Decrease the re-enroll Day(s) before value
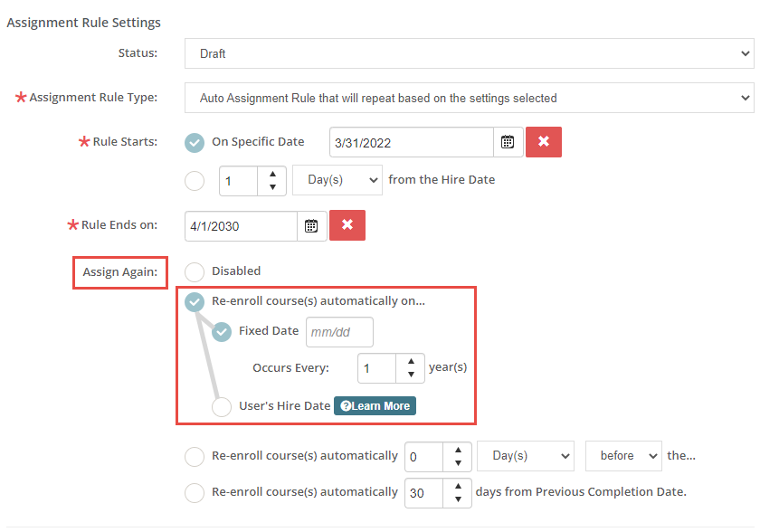This screenshot has width=760, height=532. [x=458, y=463]
